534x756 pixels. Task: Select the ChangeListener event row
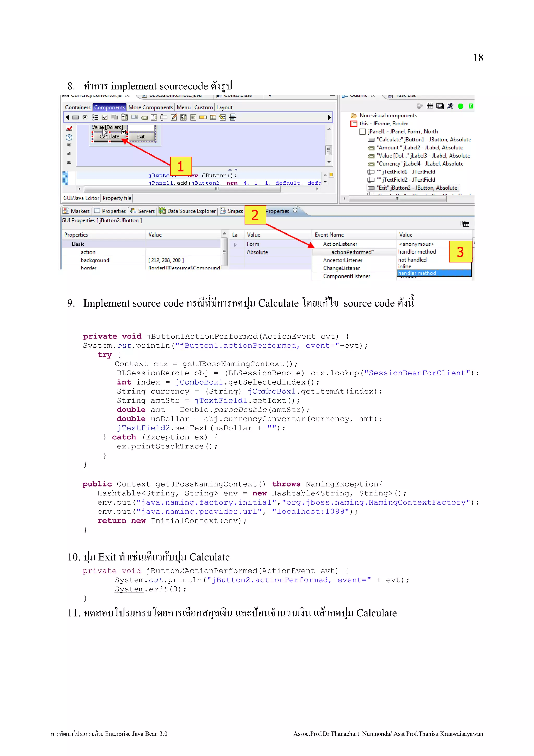(354, 268)
